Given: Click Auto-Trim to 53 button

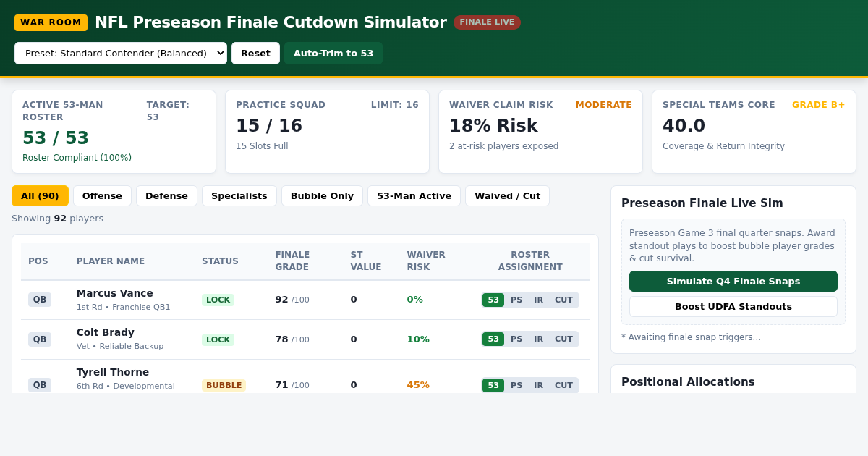Looking at the screenshot, I should click(333, 53).
